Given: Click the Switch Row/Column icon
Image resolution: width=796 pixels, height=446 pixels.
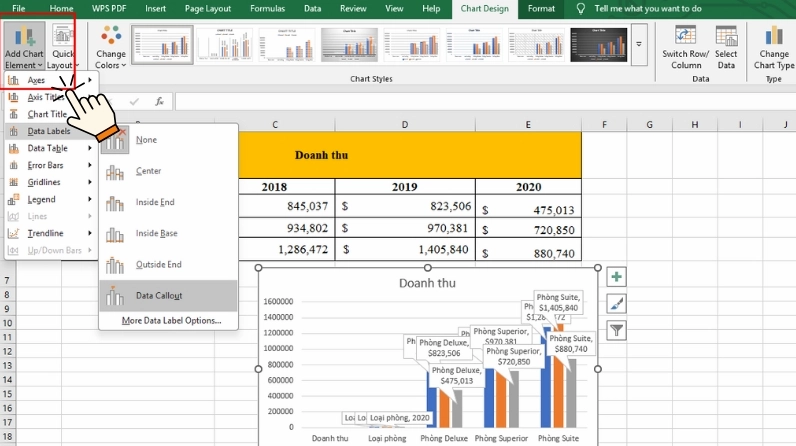Looking at the screenshot, I should tap(685, 36).
